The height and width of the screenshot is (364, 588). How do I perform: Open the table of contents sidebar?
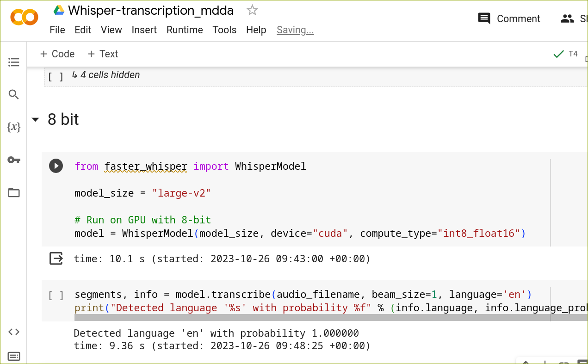(14, 62)
